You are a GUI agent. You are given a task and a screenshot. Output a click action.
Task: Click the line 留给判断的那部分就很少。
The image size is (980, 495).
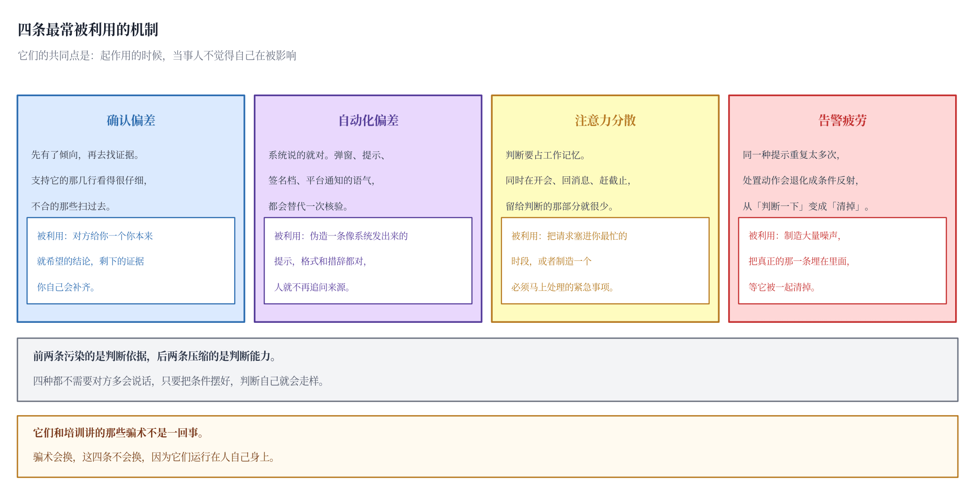[x=560, y=206]
